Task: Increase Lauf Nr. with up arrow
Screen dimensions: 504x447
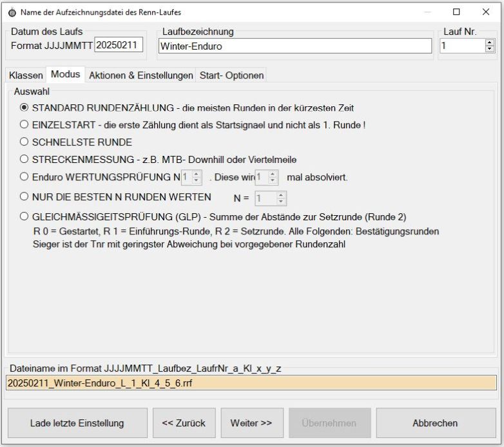Action: 490,43
